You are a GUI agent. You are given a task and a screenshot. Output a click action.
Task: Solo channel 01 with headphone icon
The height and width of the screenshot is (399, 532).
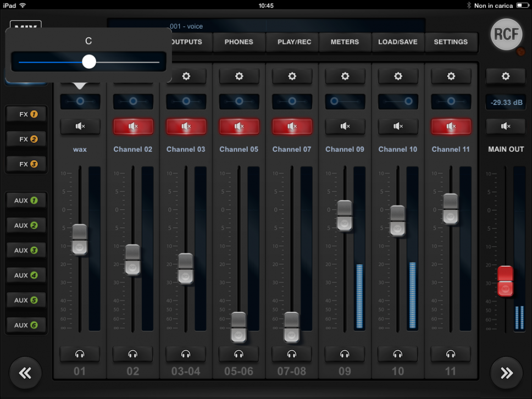80,354
